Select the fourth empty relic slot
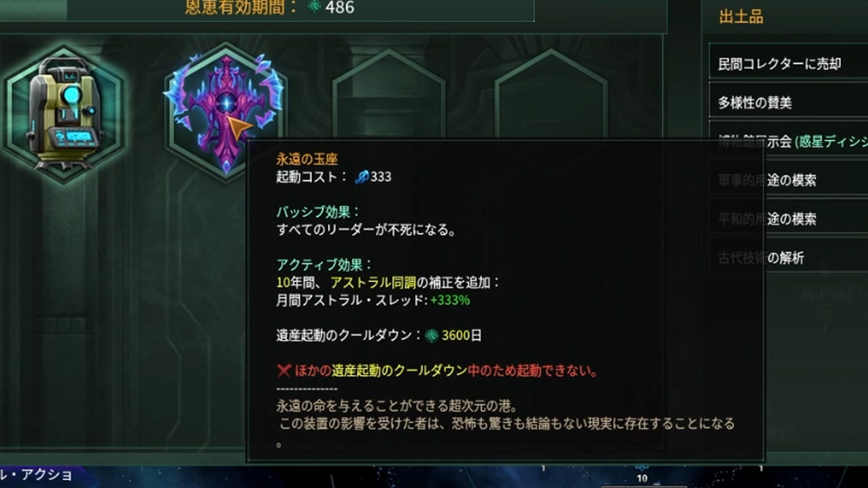 (x=551, y=94)
